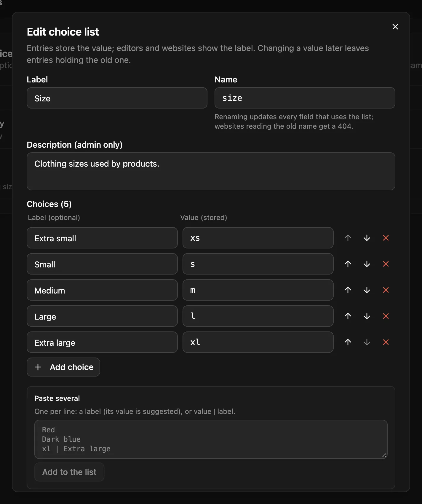The height and width of the screenshot is (504, 422).
Task: Edit the Extra large label field
Action: (x=102, y=342)
